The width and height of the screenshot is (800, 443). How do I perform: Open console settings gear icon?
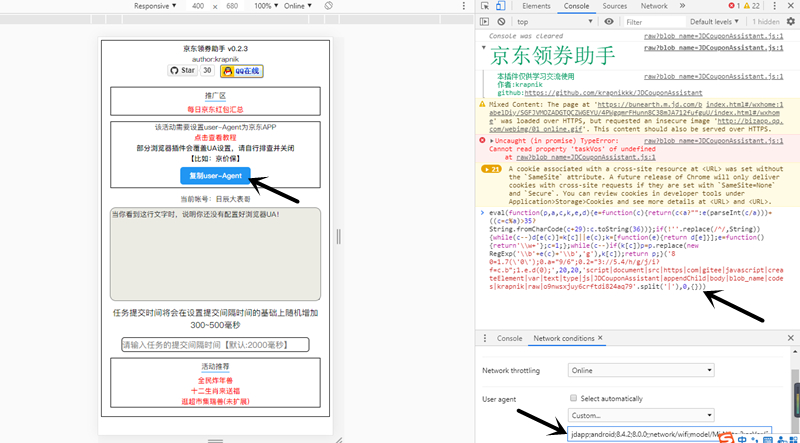(791, 21)
